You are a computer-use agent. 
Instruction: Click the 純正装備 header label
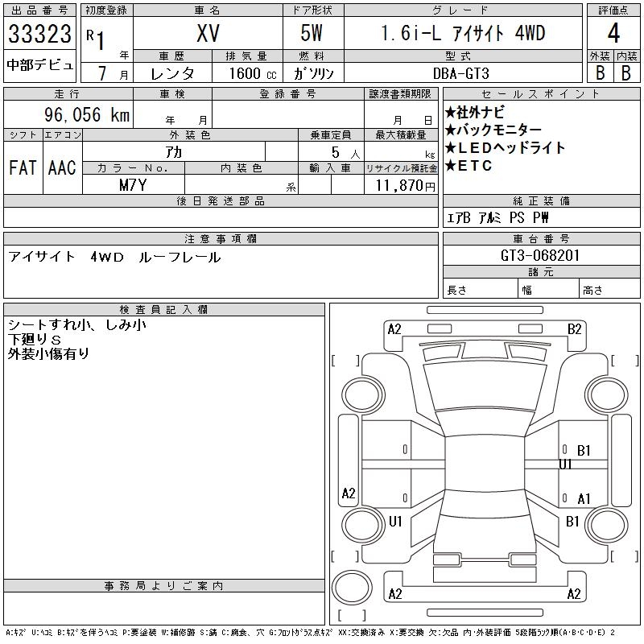[541, 200]
